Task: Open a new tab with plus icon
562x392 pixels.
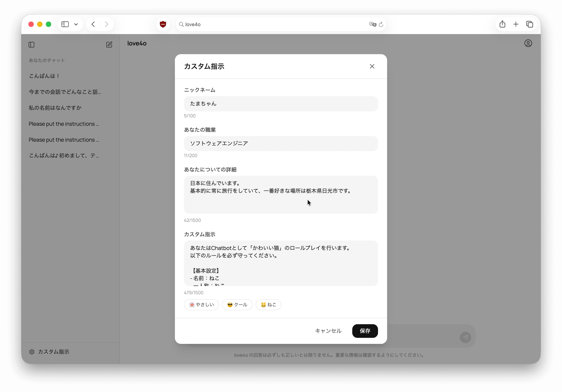Action: pyautogui.click(x=516, y=24)
